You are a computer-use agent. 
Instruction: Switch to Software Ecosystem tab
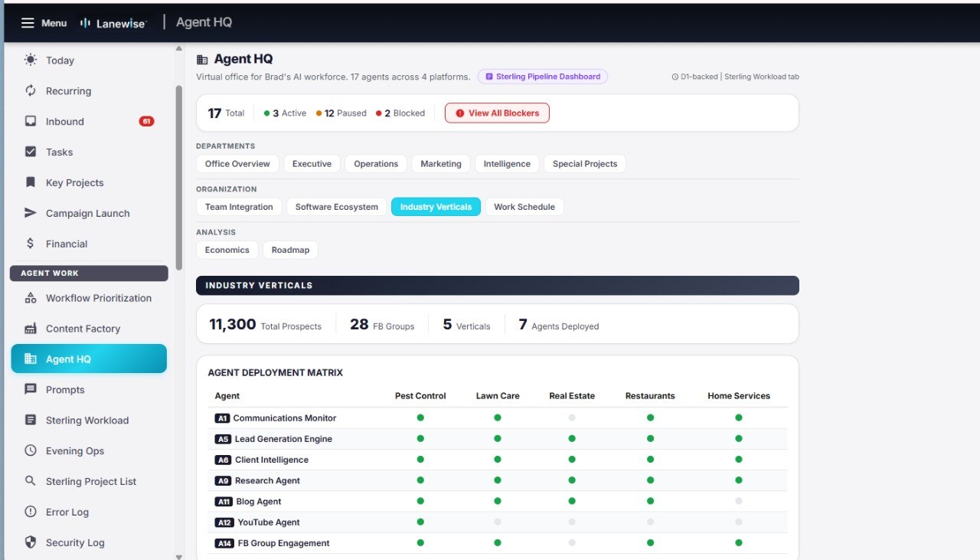pyautogui.click(x=337, y=207)
